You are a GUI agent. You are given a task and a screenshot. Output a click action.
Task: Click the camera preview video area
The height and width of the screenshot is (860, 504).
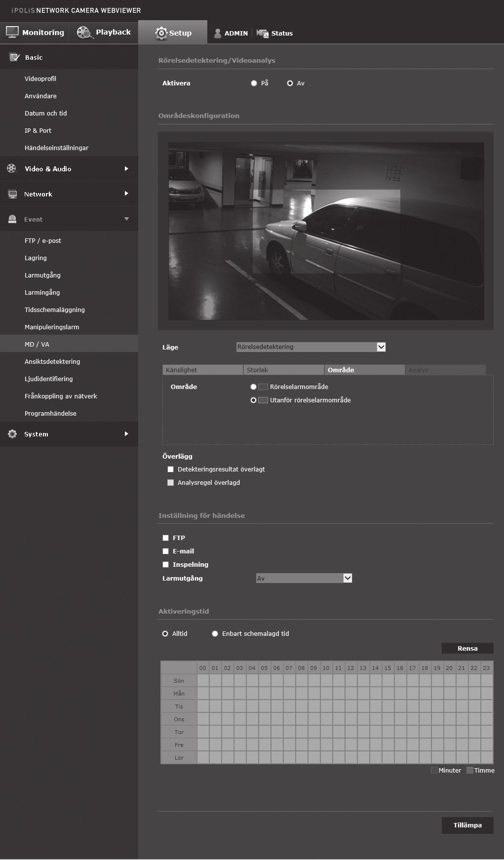point(326,231)
